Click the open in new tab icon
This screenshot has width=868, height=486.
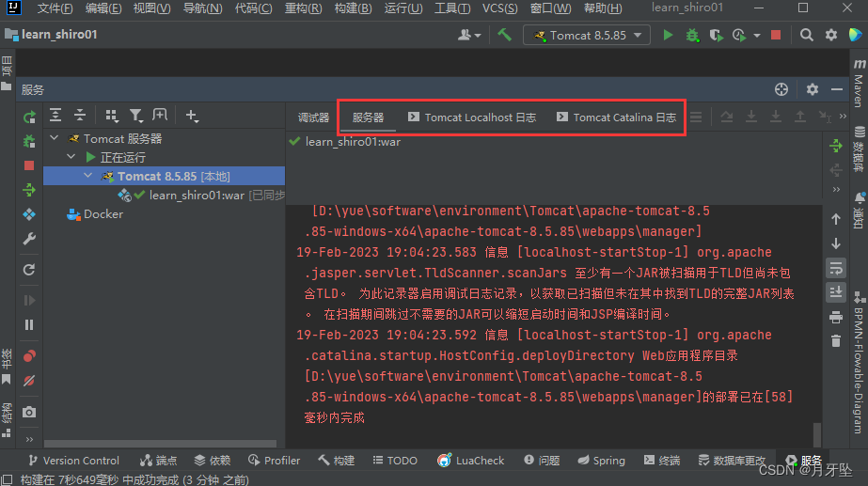[x=160, y=115]
